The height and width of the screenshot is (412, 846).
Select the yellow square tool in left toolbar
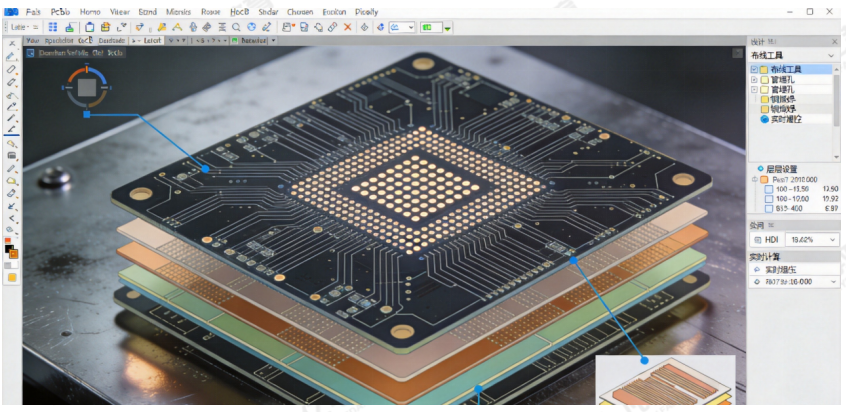point(12,277)
